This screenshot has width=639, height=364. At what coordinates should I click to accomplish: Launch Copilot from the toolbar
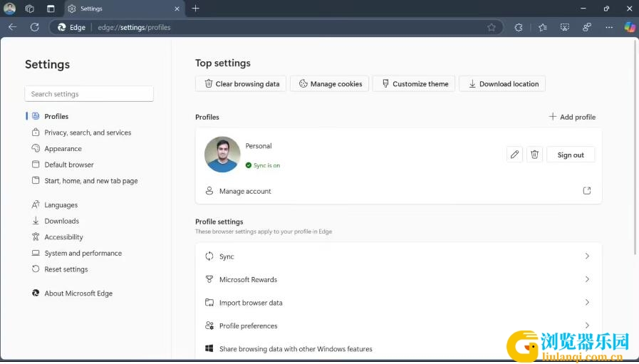(630, 27)
